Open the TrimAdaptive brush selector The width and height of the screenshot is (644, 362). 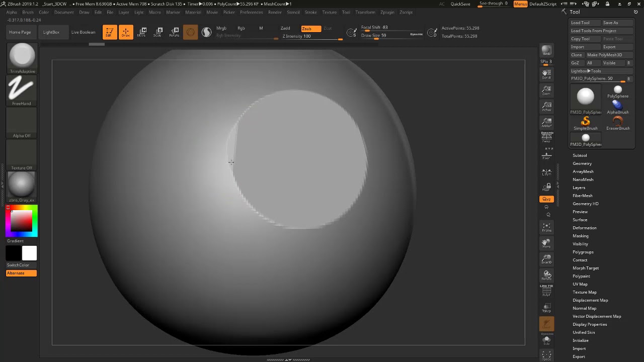click(22, 58)
